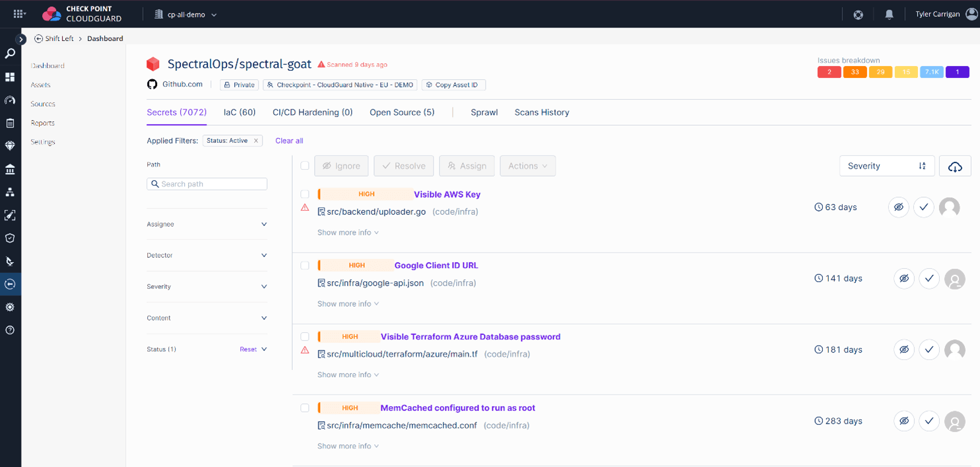Screen dimensions: 980x467
Task: Open the Sprawl tab
Action: [x=484, y=112]
